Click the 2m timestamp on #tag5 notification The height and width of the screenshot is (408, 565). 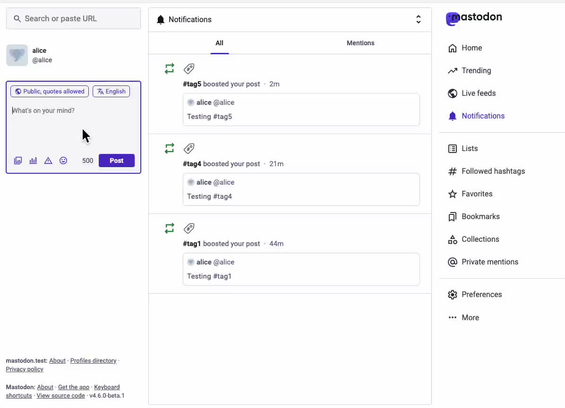(274, 84)
